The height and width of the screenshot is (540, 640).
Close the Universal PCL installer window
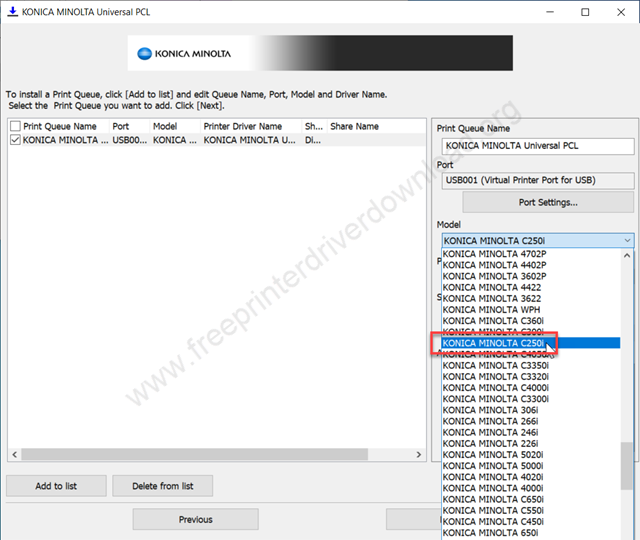pyautogui.click(x=621, y=12)
